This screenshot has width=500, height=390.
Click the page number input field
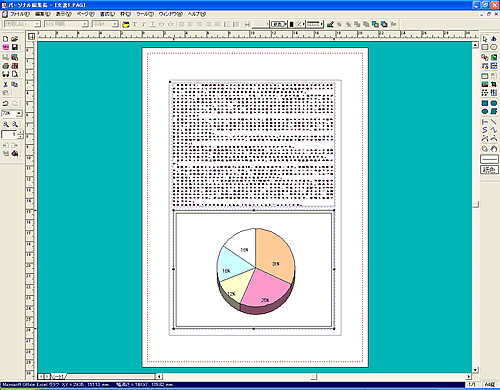pyautogui.click(x=9, y=134)
